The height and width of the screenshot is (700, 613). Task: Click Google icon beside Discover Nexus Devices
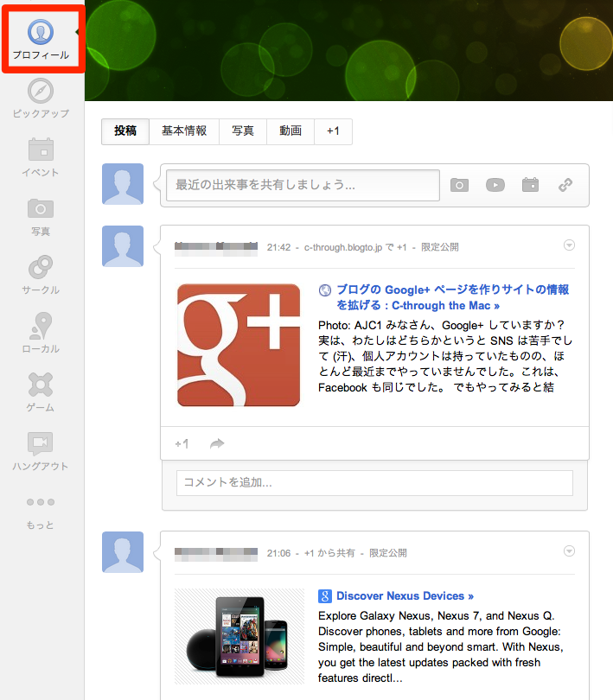pyautogui.click(x=325, y=596)
